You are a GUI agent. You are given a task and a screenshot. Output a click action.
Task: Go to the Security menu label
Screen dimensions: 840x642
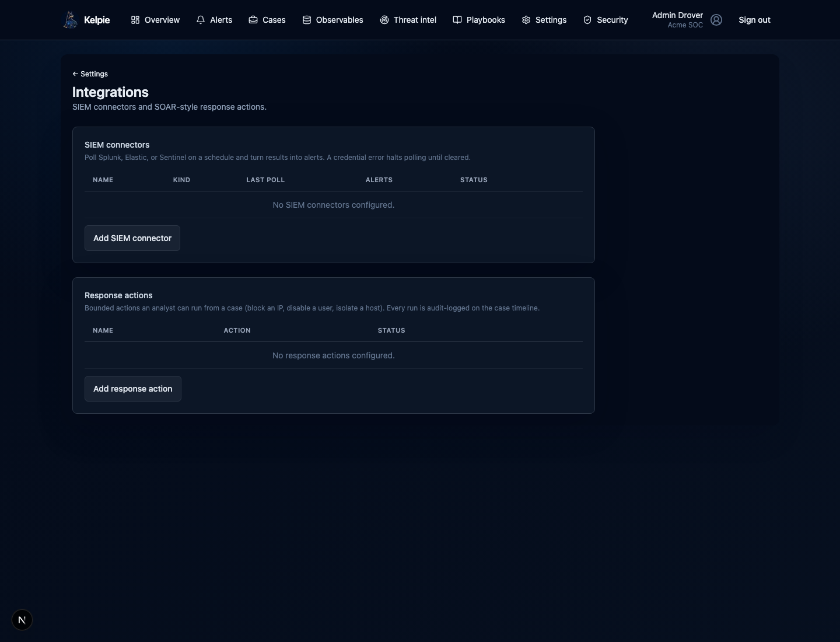pos(612,20)
